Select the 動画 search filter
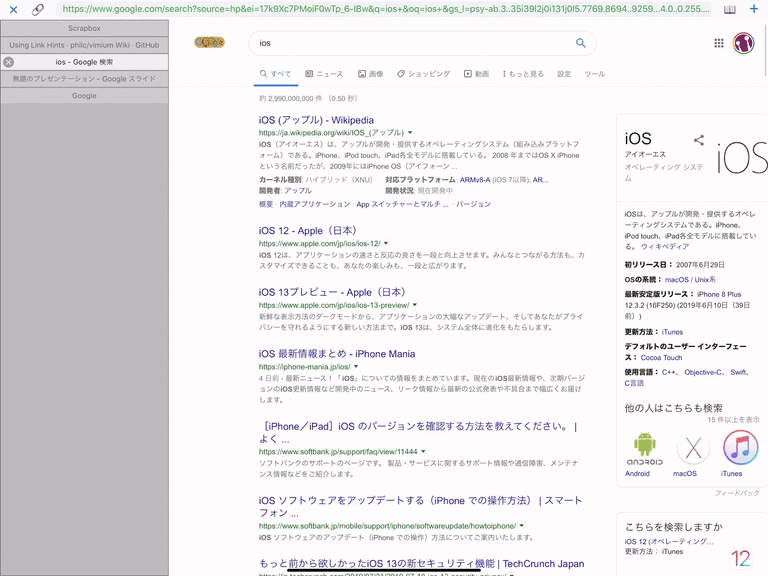Viewport: 768px width, 576px height. pyautogui.click(x=477, y=74)
